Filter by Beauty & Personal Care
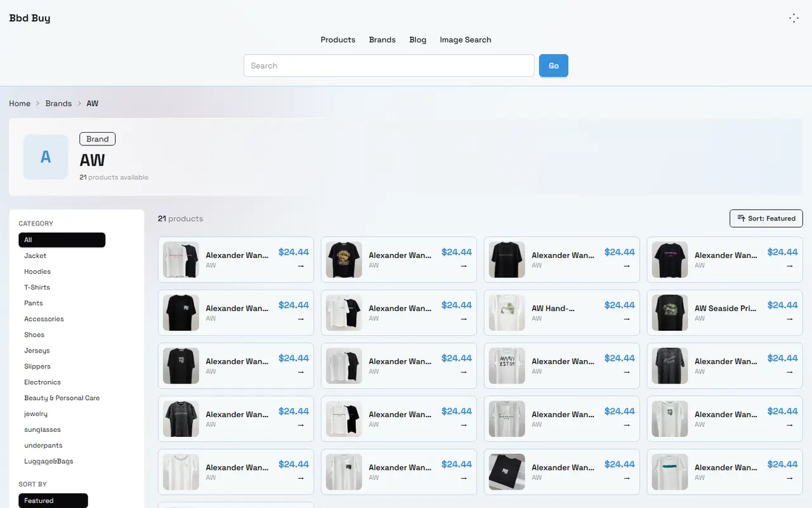 coord(62,398)
